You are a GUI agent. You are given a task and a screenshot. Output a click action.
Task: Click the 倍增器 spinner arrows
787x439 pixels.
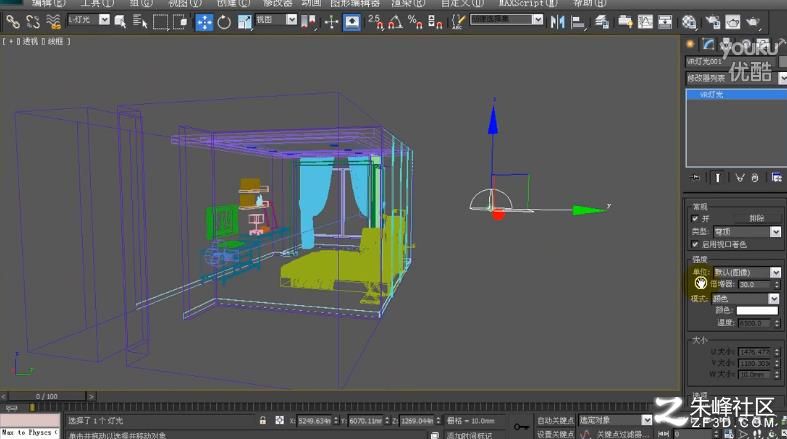[776, 284]
